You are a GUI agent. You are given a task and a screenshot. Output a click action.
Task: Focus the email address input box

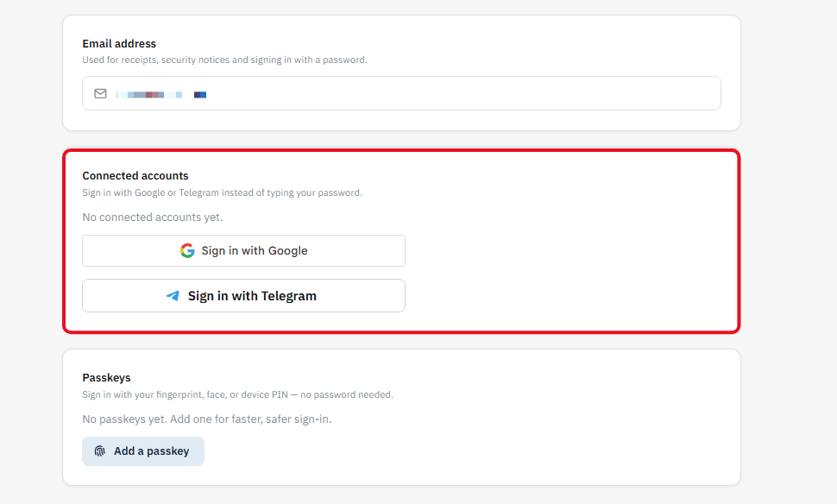click(401, 93)
